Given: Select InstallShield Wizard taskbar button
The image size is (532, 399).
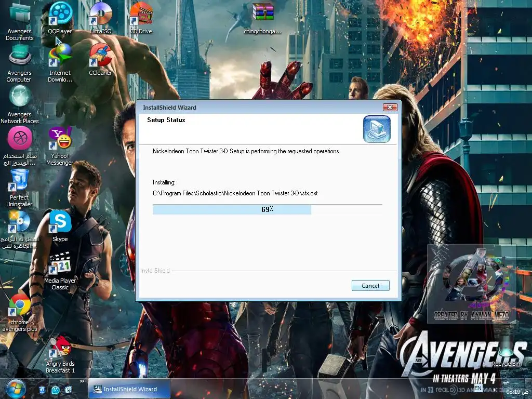Looking at the screenshot, I should (129, 389).
